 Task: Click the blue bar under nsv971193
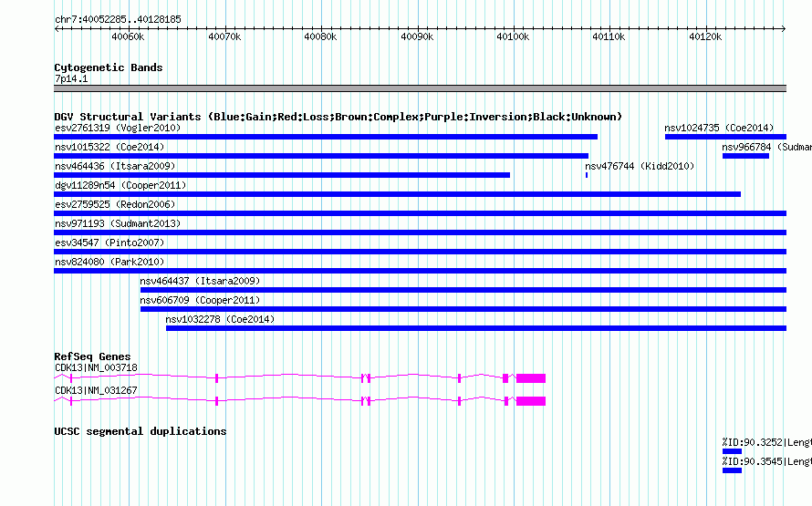coord(420,232)
